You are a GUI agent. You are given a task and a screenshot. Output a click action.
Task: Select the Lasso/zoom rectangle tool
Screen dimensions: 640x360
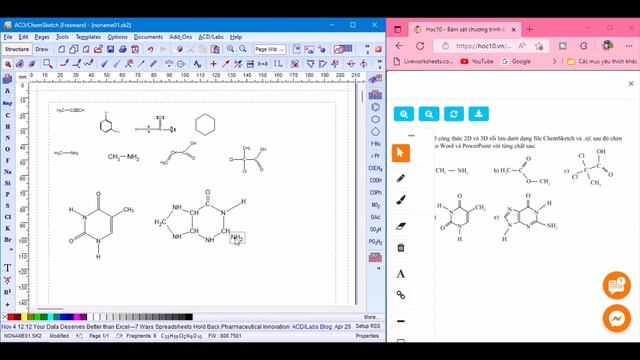tap(47, 64)
